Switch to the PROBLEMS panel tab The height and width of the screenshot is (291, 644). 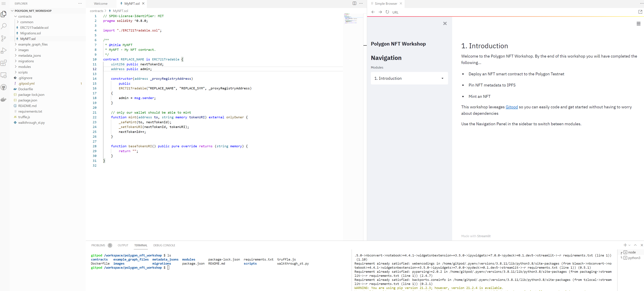(x=98, y=245)
